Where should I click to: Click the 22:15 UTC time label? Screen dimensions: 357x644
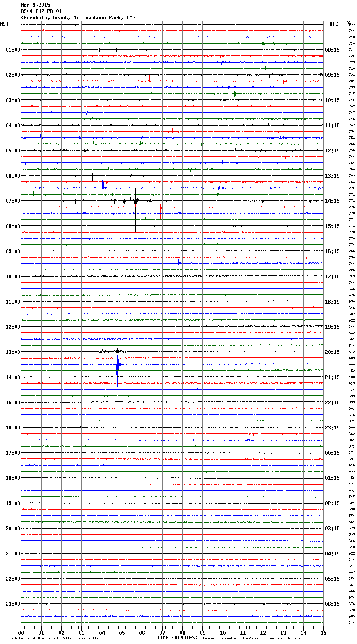332,403
